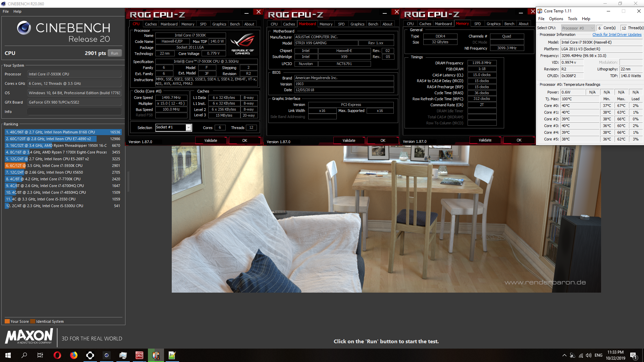Open the Wi-Fi network tray icon
Image resolution: width=644 pixels, height=362 pixels.
coord(581,355)
